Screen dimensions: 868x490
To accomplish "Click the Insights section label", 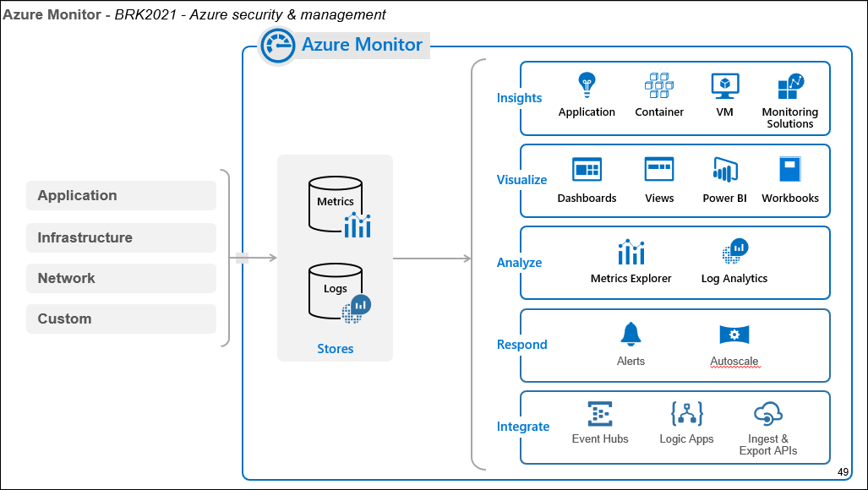I will pos(519,98).
